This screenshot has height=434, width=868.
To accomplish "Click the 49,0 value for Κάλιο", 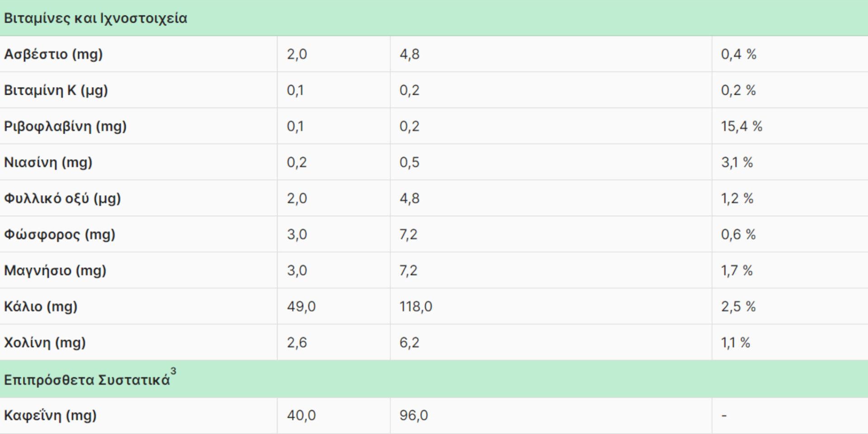I will tap(301, 307).
